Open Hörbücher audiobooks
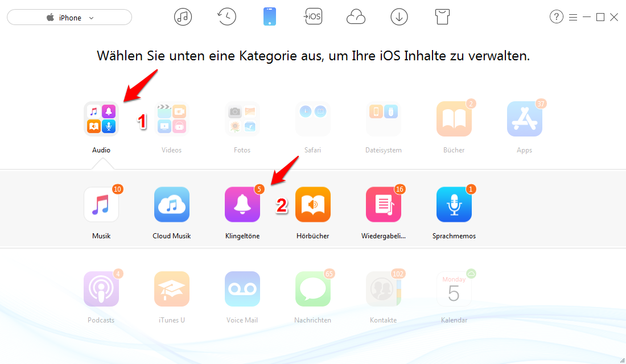 coord(312,204)
